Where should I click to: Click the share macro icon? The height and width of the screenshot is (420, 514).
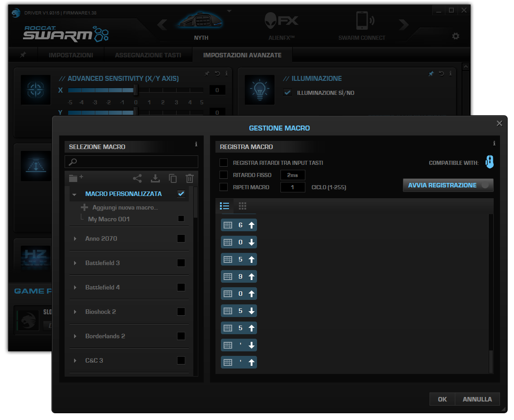(x=137, y=178)
